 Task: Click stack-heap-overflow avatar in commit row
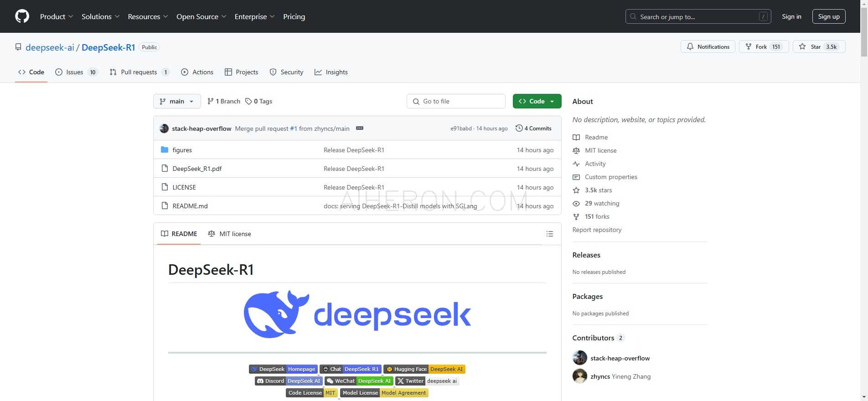[164, 129]
